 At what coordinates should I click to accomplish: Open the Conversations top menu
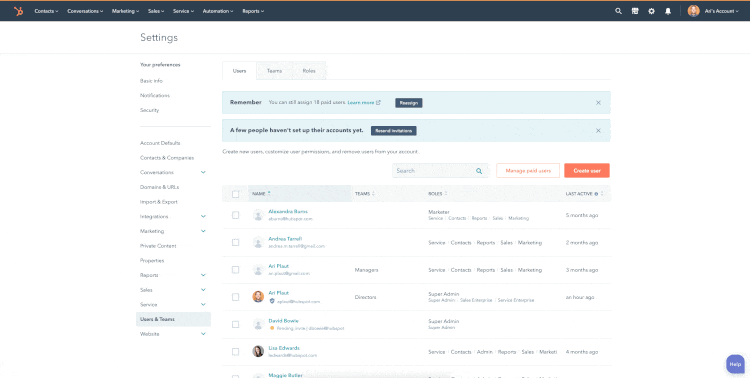(85, 11)
